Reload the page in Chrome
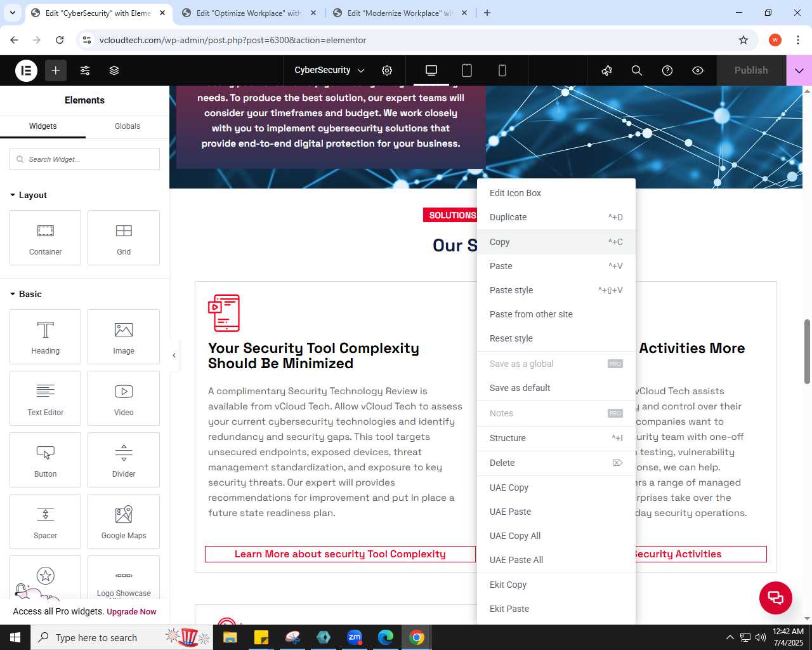 [x=60, y=40]
